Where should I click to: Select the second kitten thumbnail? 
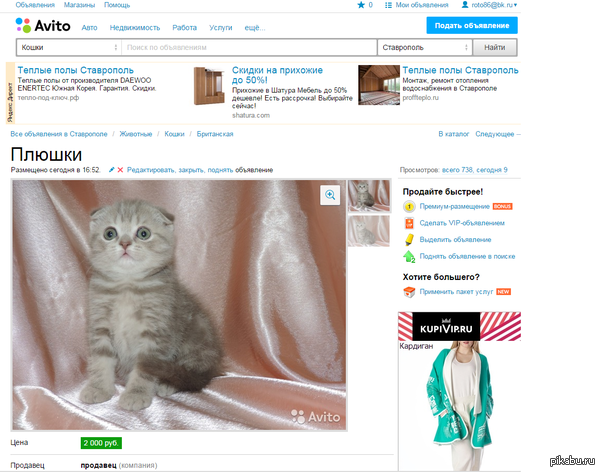pos(368,231)
